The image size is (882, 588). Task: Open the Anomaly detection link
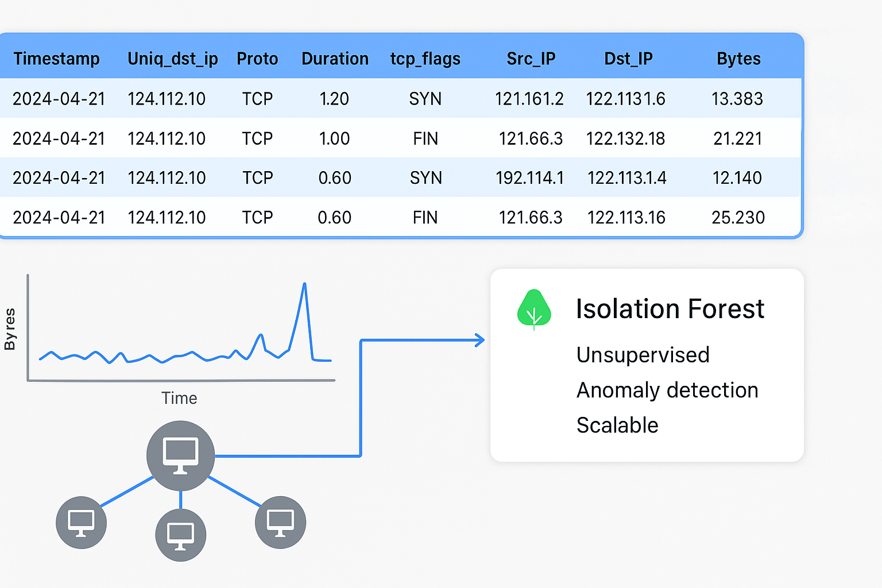point(667,390)
